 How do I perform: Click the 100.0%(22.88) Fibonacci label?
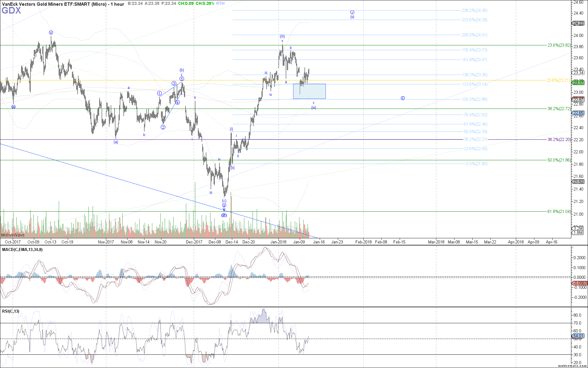click(474, 99)
